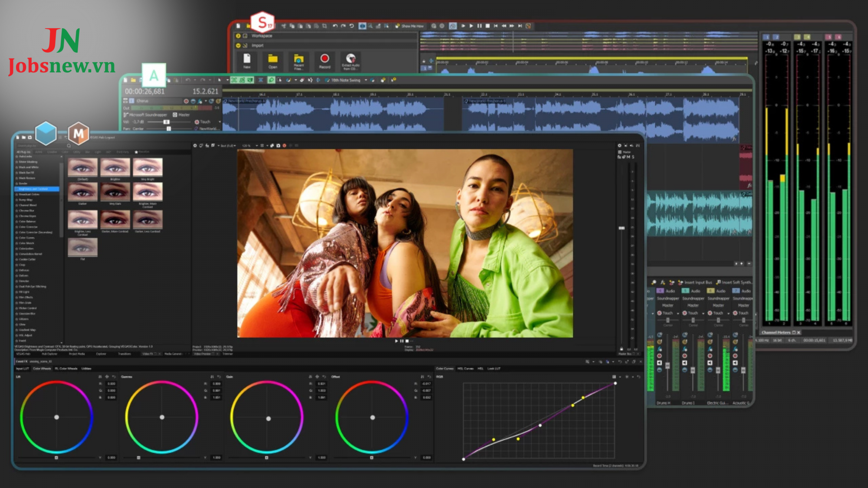Click the Offset color wheel center point
This screenshot has height=488, width=868.
(x=372, y=418)
